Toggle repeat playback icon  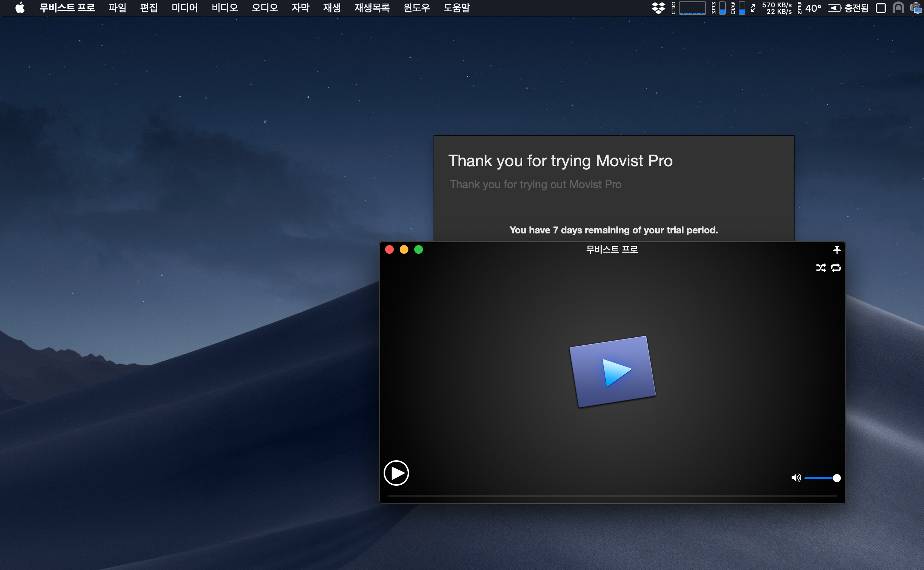[836, 268]
